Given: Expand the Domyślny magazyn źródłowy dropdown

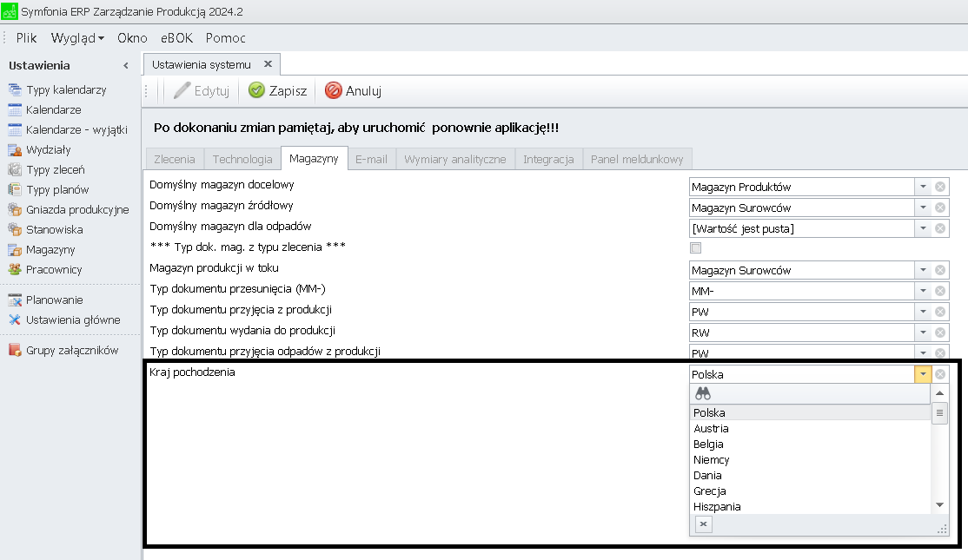Looking at the screenshot, I should click(922, 208).
